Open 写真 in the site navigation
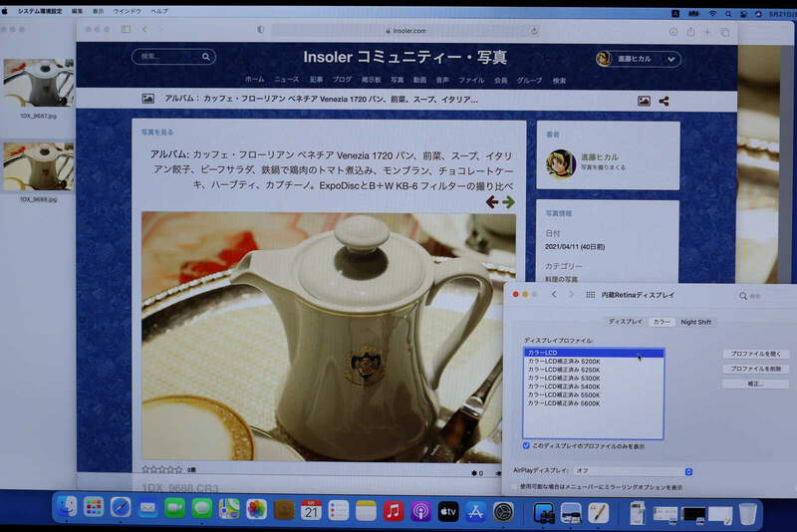This screenshot has height=532, width=797. (398, 80)
